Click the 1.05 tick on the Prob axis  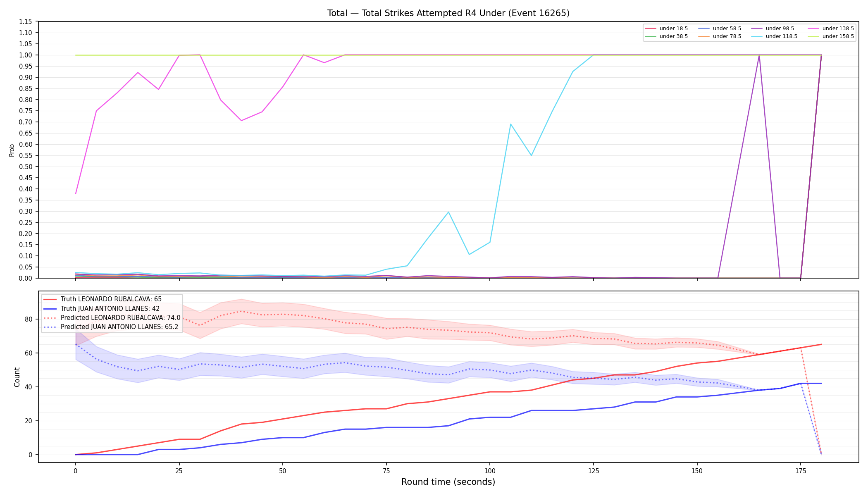(26, 44)
